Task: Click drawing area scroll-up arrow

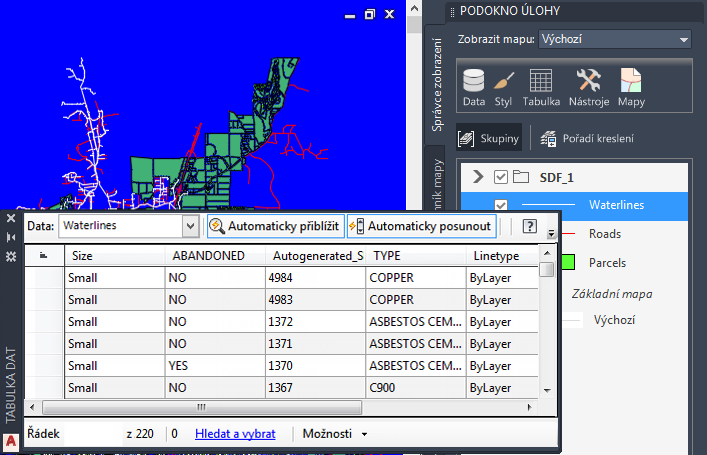Action: click(x=414, y=9)
